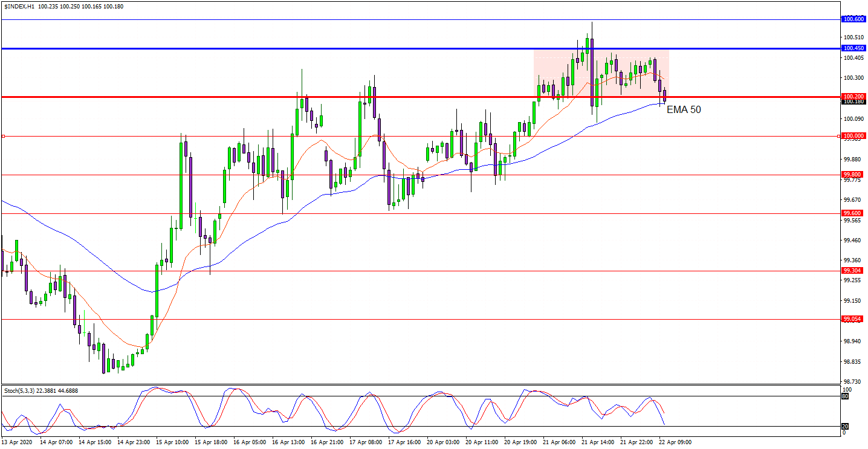Select the red 99.600 price tag
The image size is (868, 449).
coord(853,213)
